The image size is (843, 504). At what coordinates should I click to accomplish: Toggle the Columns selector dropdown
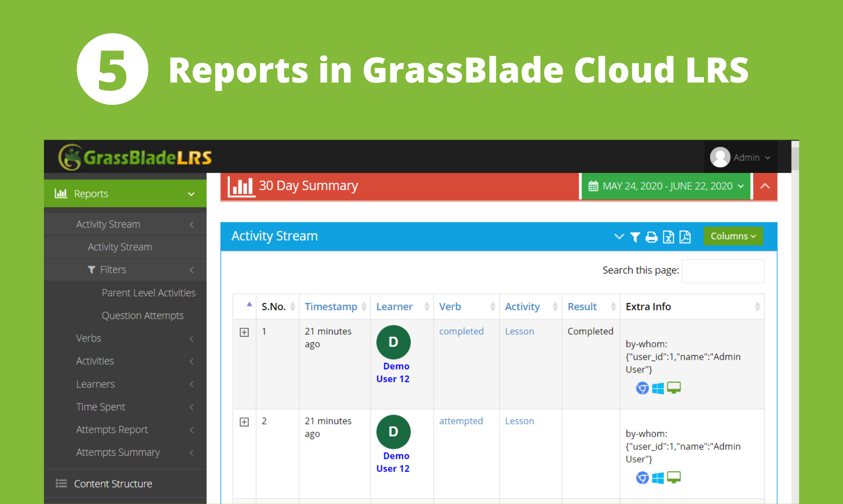click(x=734, y=236)
